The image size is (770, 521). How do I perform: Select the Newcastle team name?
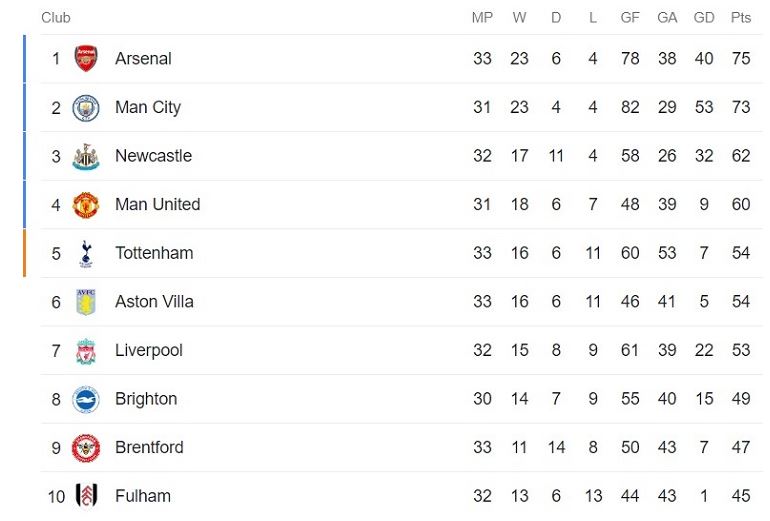tap(153, 156)
